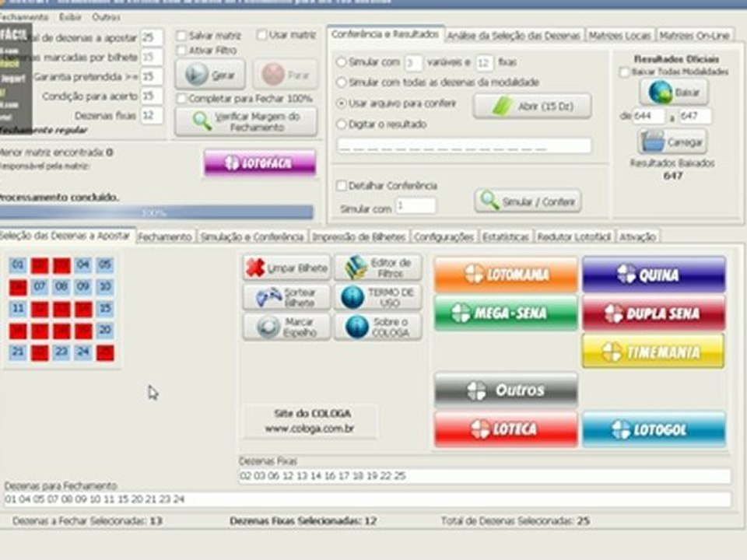Viewport: 747px width, 560px height.
Task: Select the red Loteca game button
Action: 506,429
